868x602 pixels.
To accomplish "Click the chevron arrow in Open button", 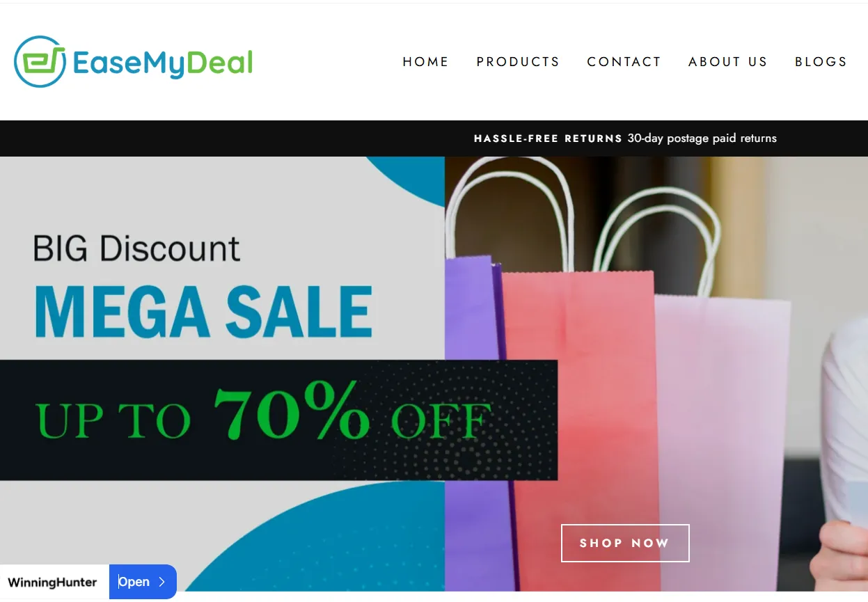I will tap(161, 582).
